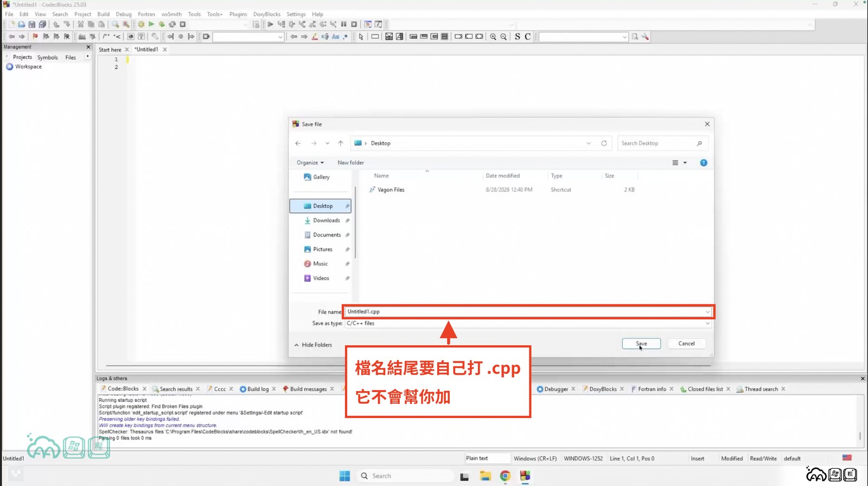The height and width of the screenshot is (486, 868).
Task: Open the Organize dropdown in Save dialog
Action: pos(310,163)
